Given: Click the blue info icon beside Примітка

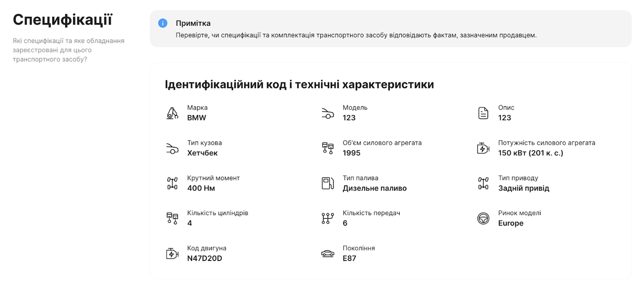Looking at the screenshot, I should coord(163,23).
